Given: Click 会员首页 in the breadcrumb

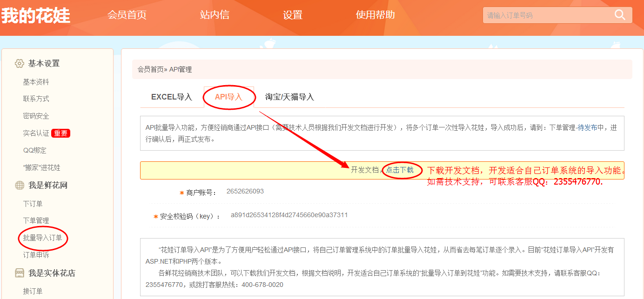Looking at the screenshot, I should (150, 69).
